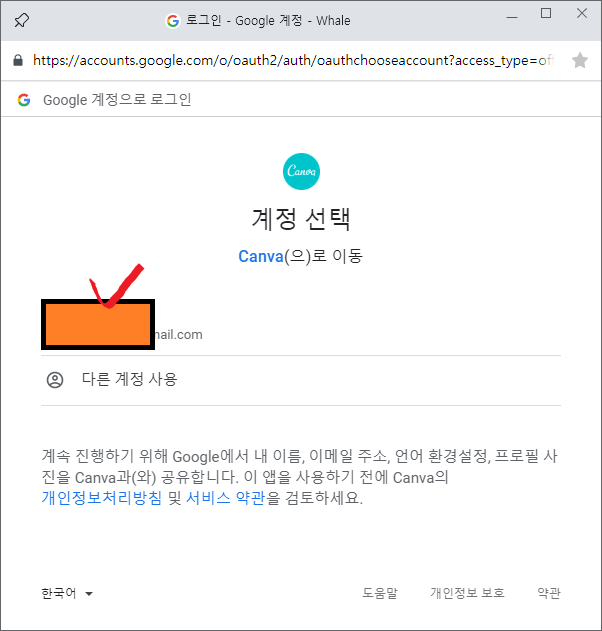Click the Google favicon in the title bar
The height and width of the screenshot is (631, 602).
tap(173, 21)
